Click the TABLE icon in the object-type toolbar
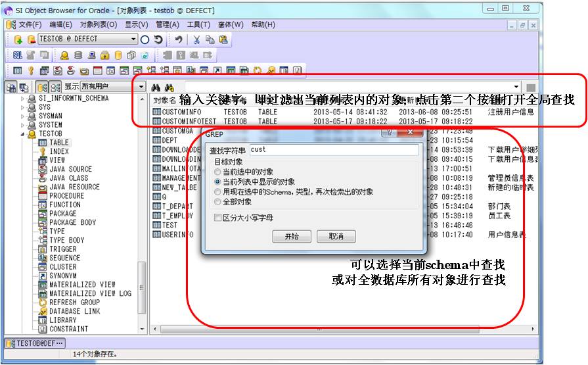 17,70
